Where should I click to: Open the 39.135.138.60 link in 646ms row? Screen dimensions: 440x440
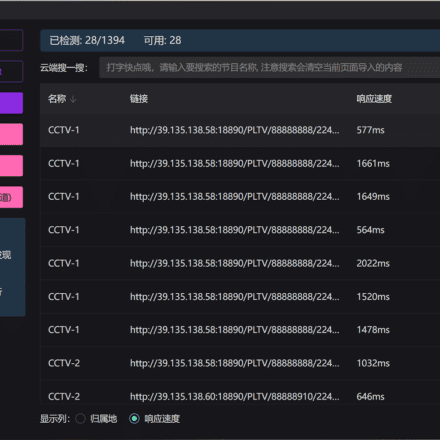point(235,397)
